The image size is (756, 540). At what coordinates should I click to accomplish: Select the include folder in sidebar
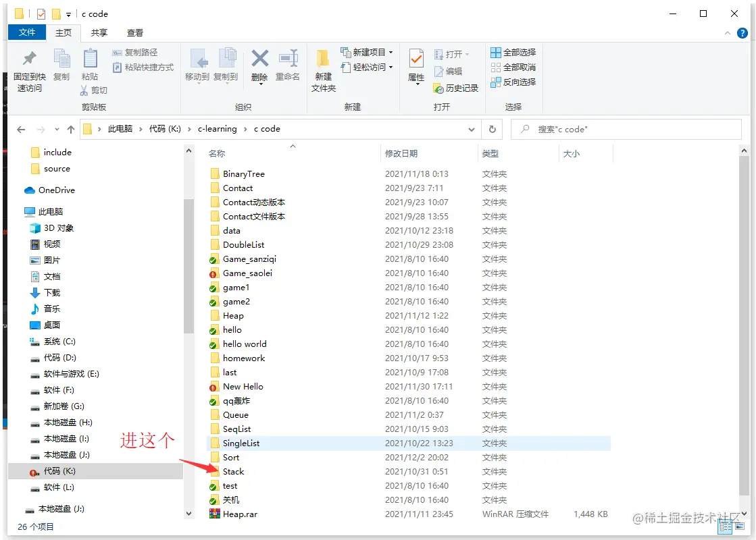(x=51, y=153)
